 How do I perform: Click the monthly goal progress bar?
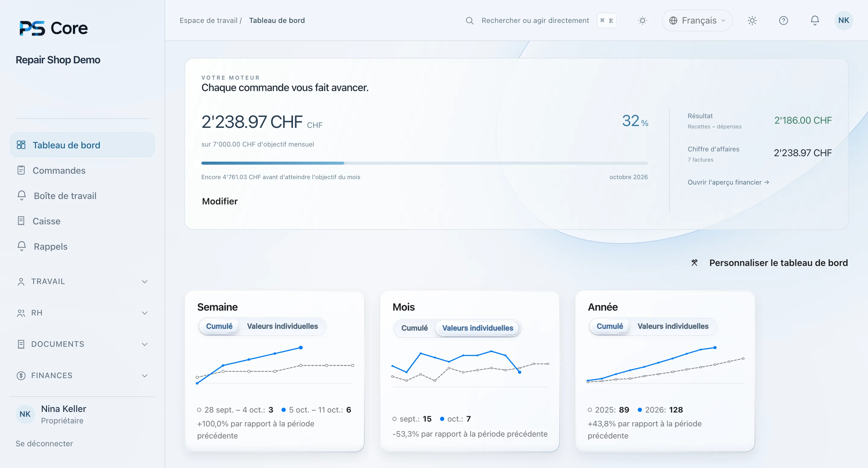(424, 163)
